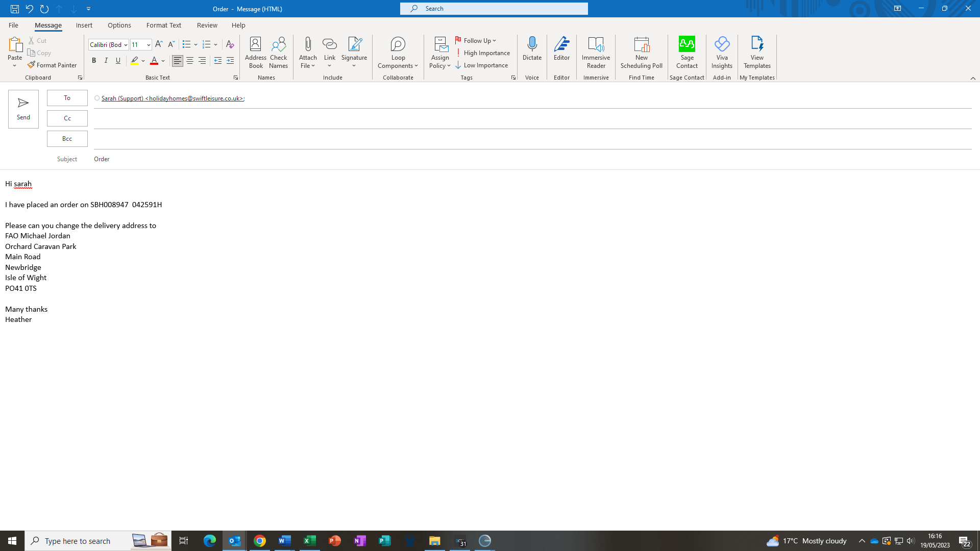
Task: Click the Cc recipients button
Action: pyautogui.click(x=67, y=118)
